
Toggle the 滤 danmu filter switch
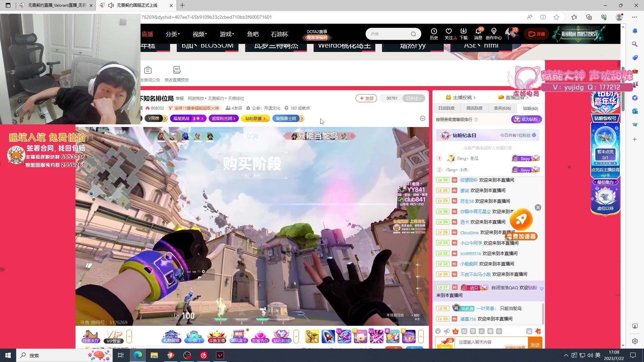529,331
